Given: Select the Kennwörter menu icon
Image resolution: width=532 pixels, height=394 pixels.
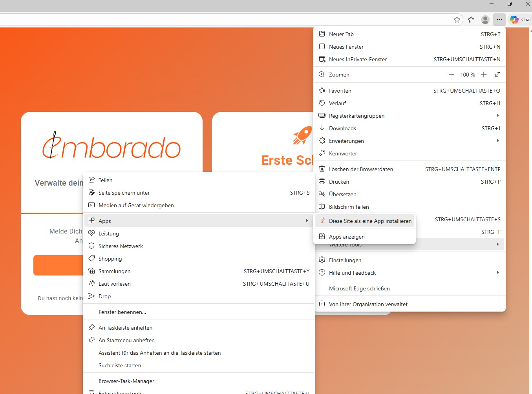Looking at the screenshot, I should tap(322, 153).
